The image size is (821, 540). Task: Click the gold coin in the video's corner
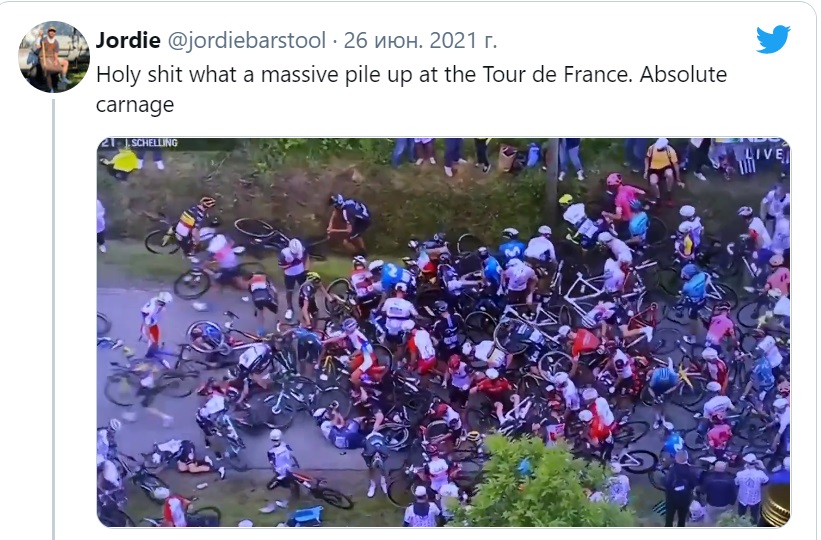[x=775, y=505]
